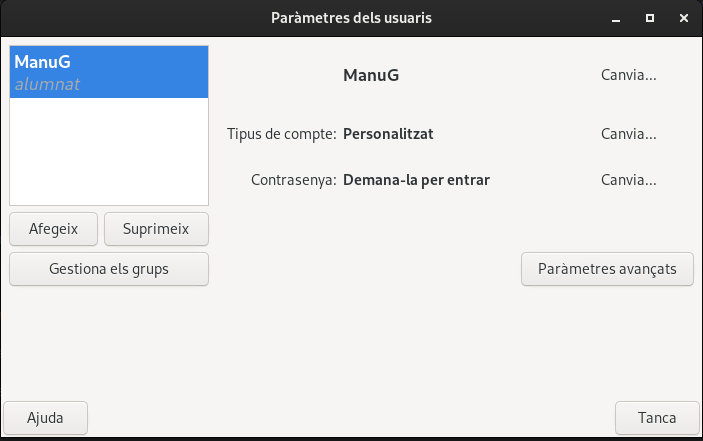Click the Ajuda help button
The width and height of the screenshot is (703, 441).
tap(46, 417)
